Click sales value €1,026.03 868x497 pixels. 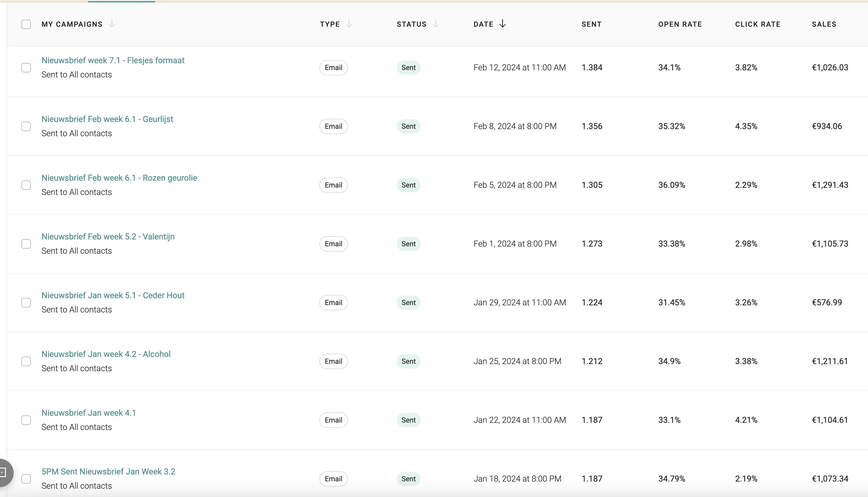coord(830,68)
